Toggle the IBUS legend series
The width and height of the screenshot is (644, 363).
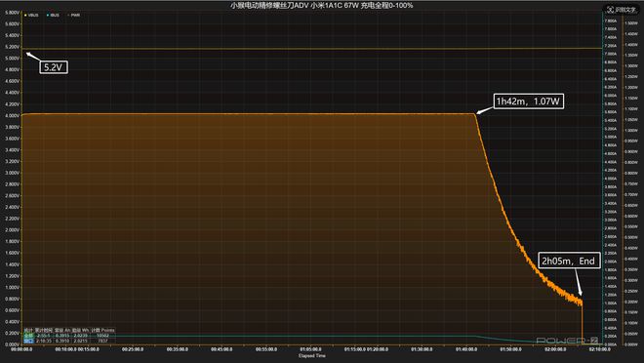(x=53, y=16)
